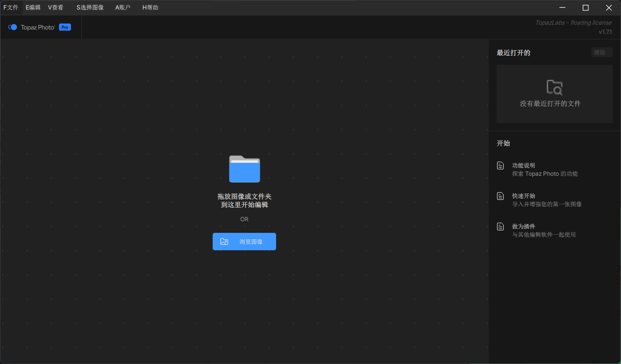Click the 拖放图像或文件夹 drop zone text

pos(244,200)
